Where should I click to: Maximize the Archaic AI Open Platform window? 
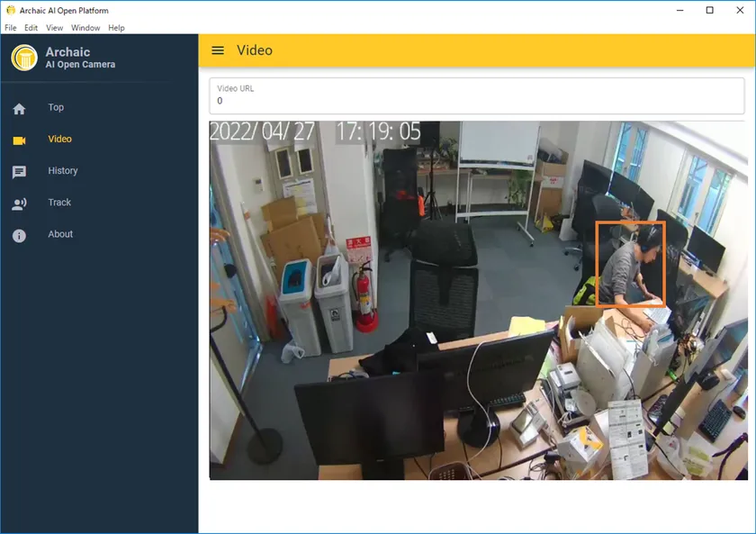coord(709,11)
